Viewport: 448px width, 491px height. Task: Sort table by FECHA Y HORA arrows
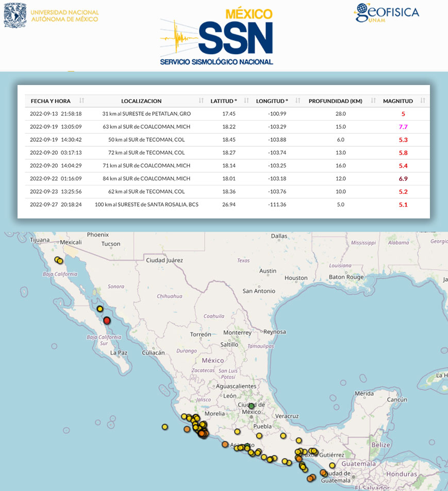coord(81,100)
